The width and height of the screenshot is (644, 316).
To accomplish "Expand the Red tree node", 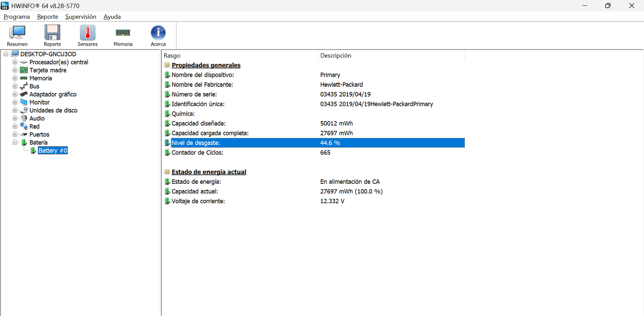I will 15,126.
